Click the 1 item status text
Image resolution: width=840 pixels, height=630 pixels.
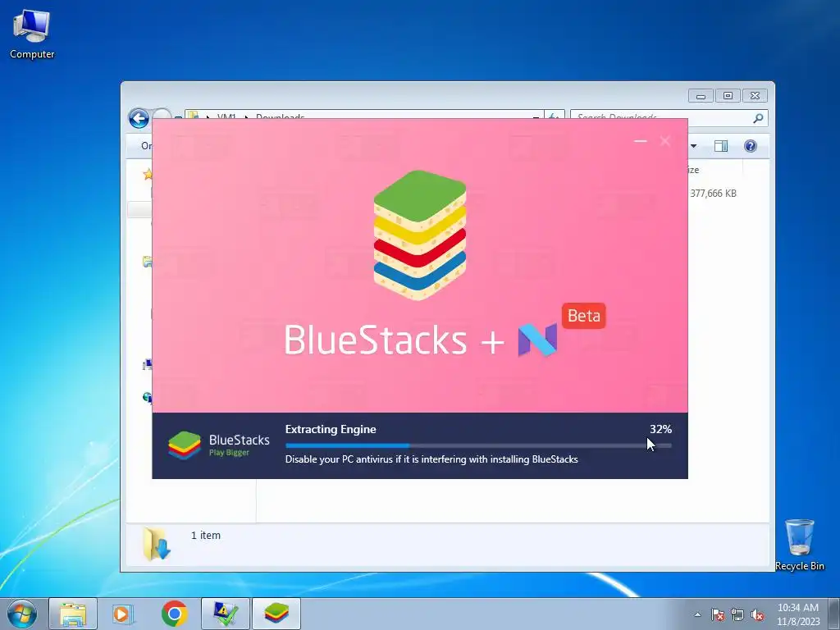point(206,535)
